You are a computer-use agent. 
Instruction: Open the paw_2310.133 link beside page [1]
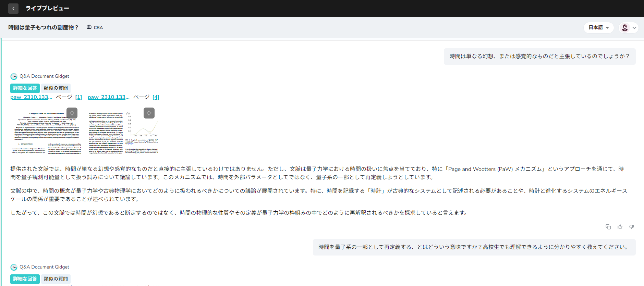coord(31,97)
